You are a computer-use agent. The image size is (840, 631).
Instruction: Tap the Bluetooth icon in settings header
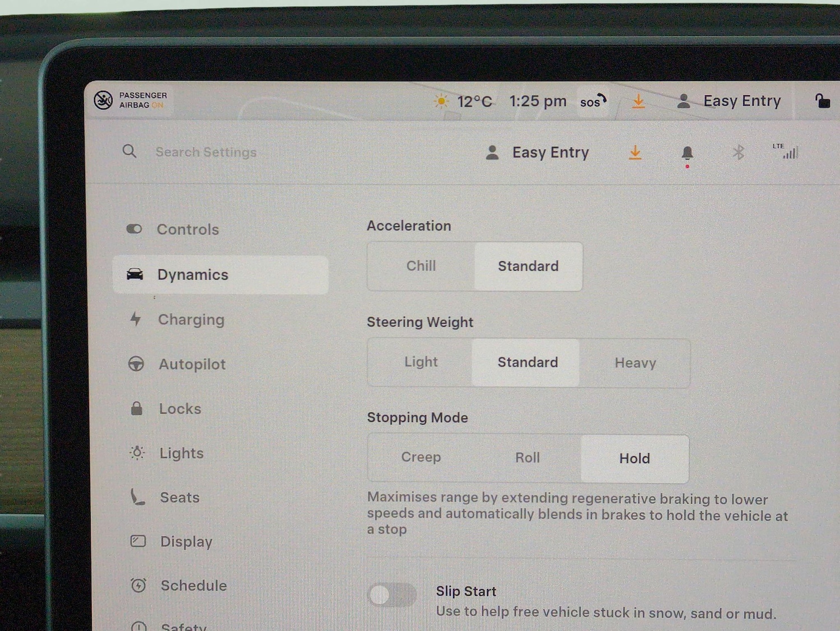coord(739,152)
